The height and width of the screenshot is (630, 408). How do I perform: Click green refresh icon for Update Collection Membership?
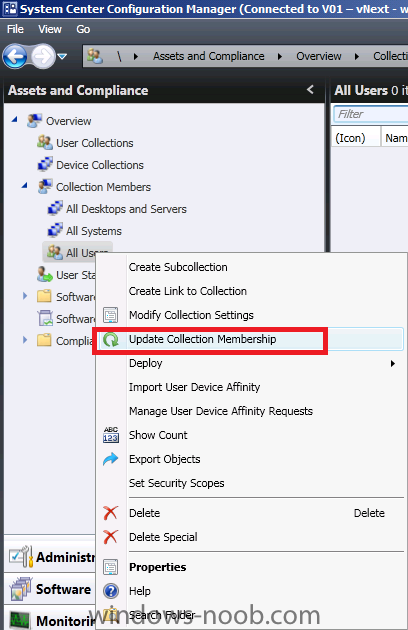[x=111, y=340]
